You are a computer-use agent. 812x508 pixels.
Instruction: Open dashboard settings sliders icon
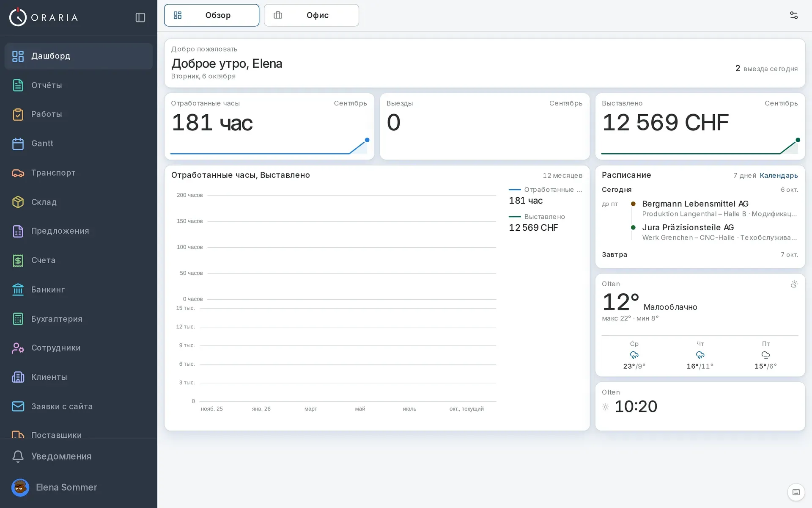[x=794, y=15]
